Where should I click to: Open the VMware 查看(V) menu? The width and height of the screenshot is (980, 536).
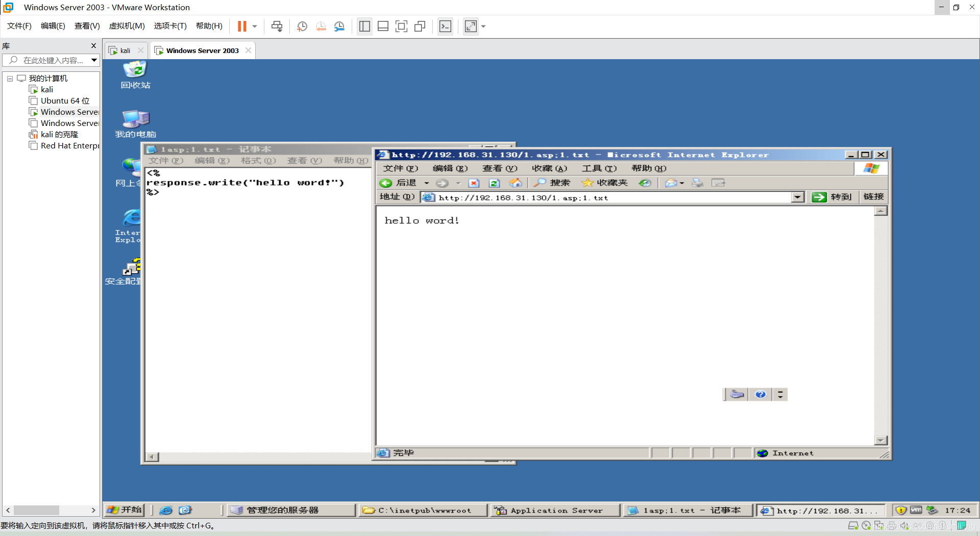coord(87,26)
